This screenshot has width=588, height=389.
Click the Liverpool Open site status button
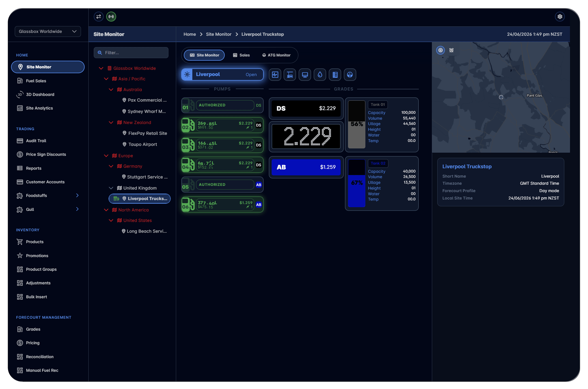222,75
